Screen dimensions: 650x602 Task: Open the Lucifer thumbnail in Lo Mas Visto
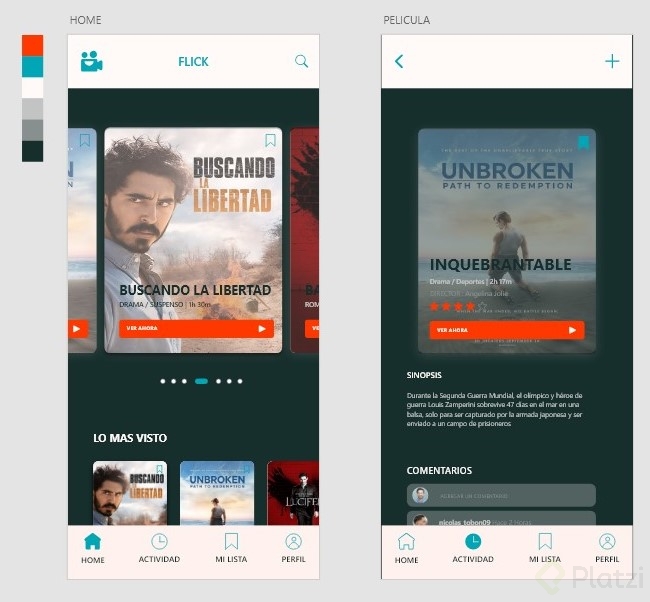(293, 493)
